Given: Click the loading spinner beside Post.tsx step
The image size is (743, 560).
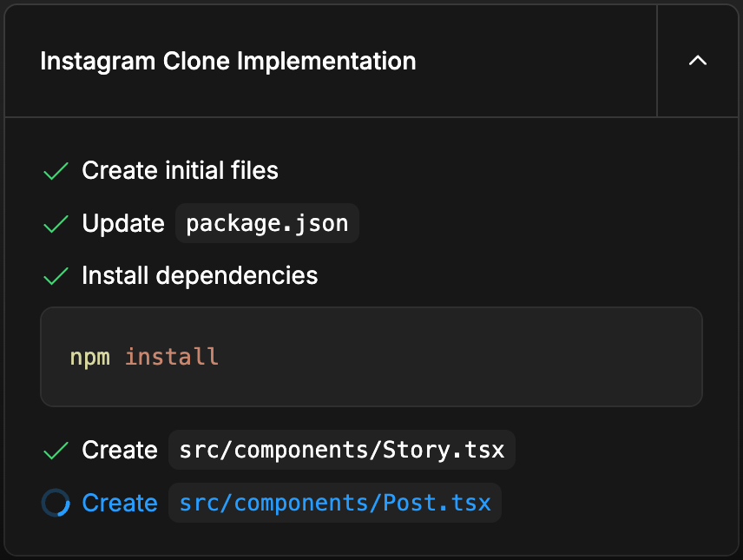Looking at the screenshot, I should coord(56,503).
